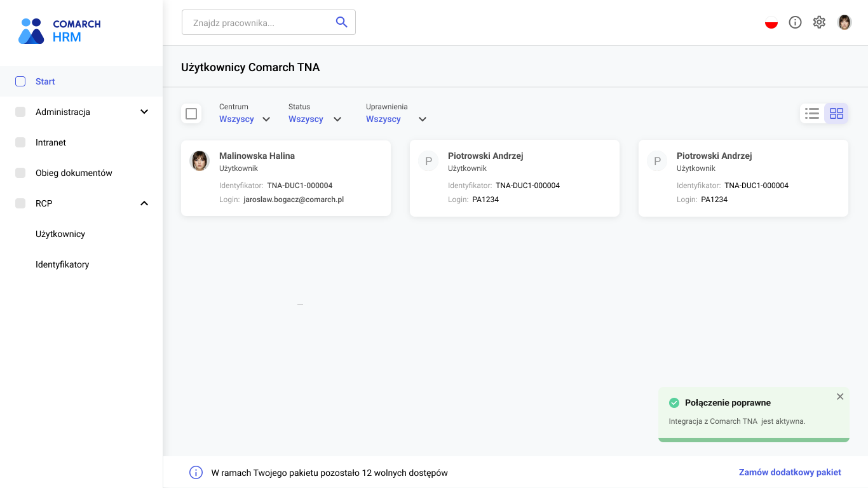This screenshot has width=868, height=488.
Task: Click jaroslaw.bogacz@comarch.pl login text
Action: tap(294, 200)
